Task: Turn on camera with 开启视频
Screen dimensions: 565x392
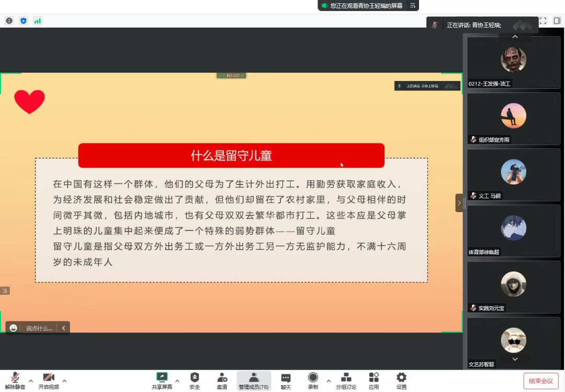Action: (49, 381)
